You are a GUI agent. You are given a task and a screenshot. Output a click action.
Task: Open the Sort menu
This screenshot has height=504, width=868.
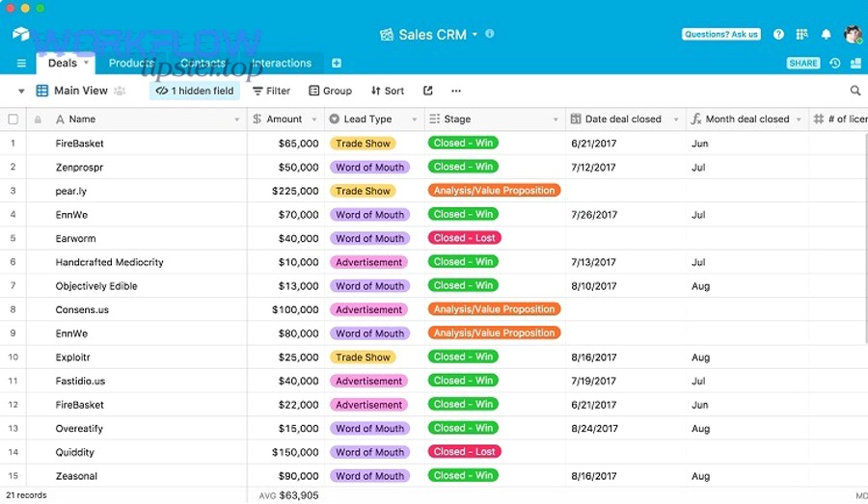[388, 91]
